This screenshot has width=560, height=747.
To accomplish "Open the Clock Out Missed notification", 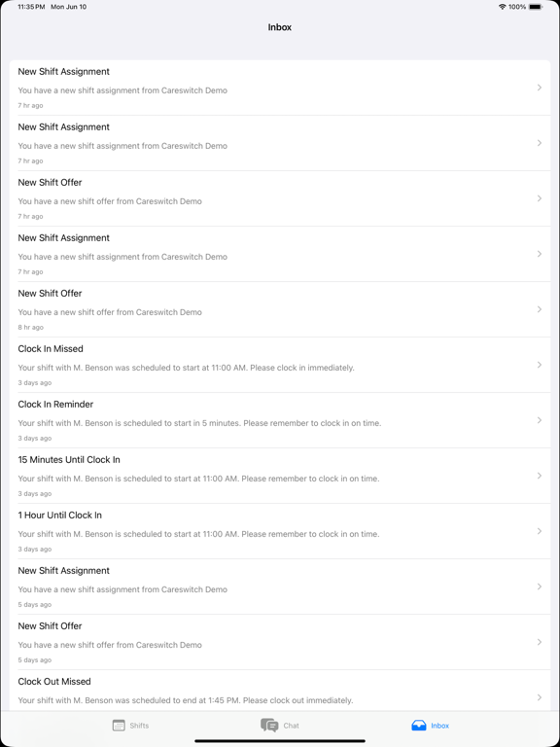I will click(280, 691).
